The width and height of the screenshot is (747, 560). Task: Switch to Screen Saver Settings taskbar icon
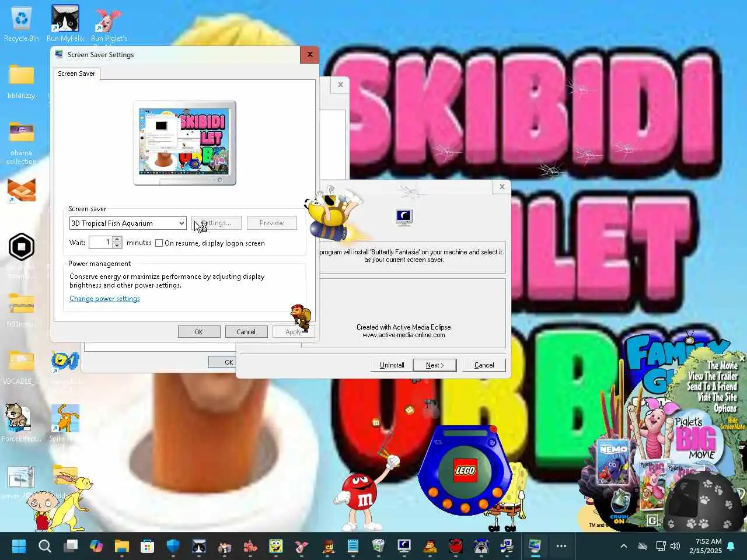pos(535,546)
